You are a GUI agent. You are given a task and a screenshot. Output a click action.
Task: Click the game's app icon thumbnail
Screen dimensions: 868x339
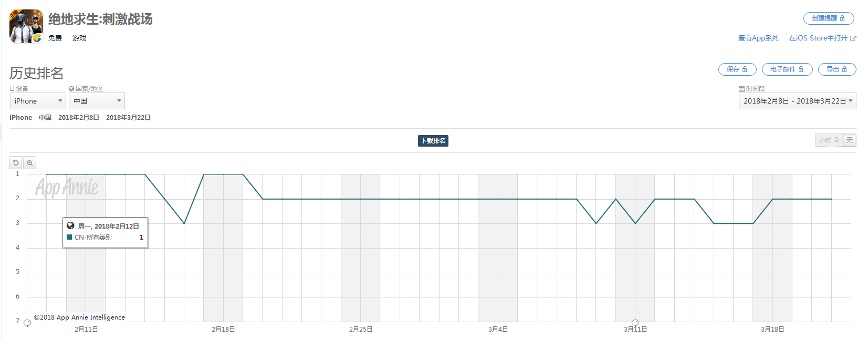click(x=26, y=26)
